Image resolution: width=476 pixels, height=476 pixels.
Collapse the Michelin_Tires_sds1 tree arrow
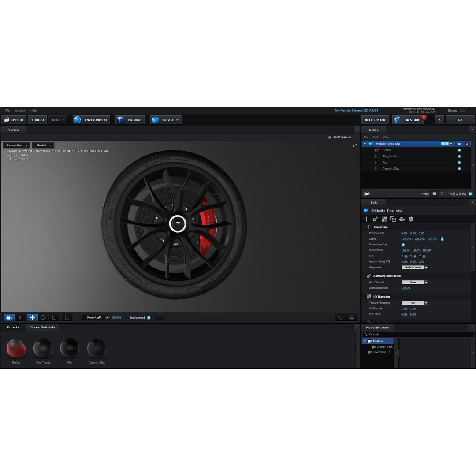[365, 144]
